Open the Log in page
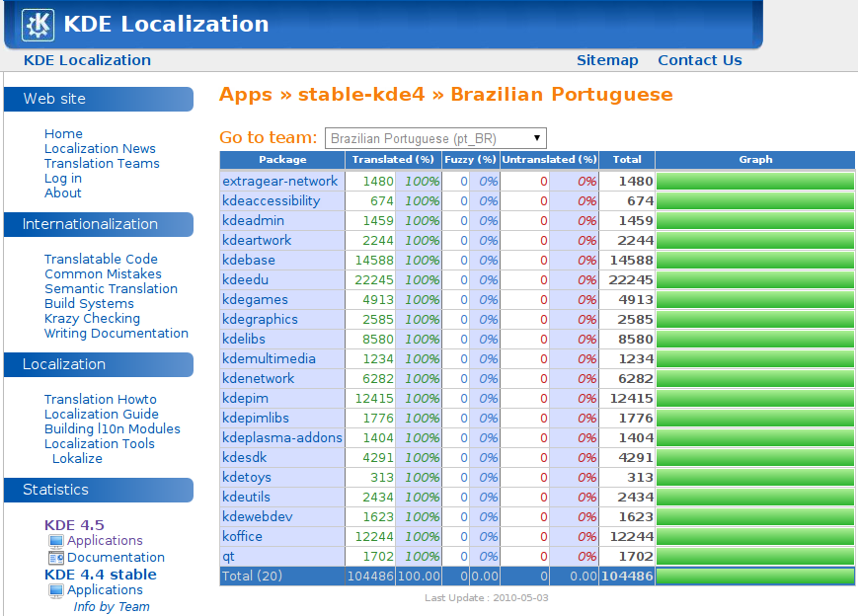The height and width of the screenshot is (616, 858). click(x=63, y=179)
